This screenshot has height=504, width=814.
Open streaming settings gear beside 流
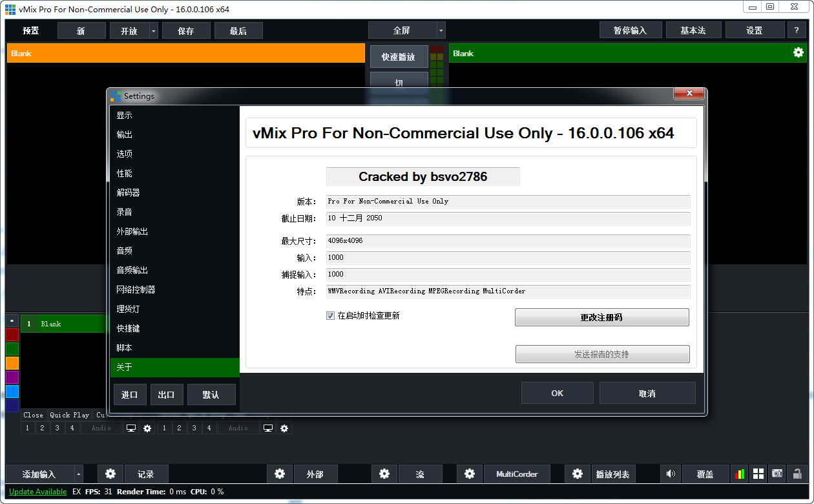[x=384, y=474]
